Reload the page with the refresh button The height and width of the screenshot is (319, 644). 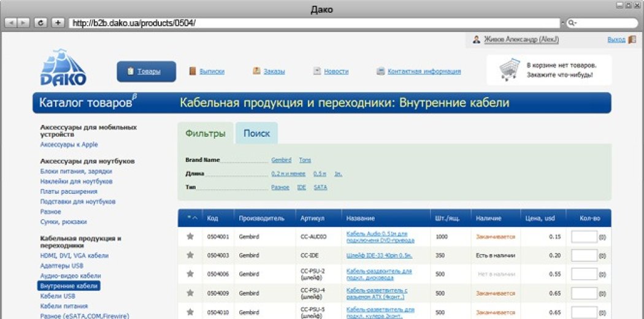pos(40,23)
